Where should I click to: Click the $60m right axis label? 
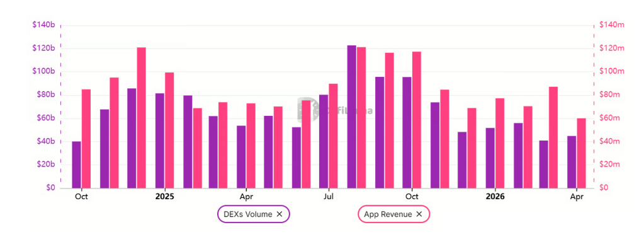pos(611,118)
